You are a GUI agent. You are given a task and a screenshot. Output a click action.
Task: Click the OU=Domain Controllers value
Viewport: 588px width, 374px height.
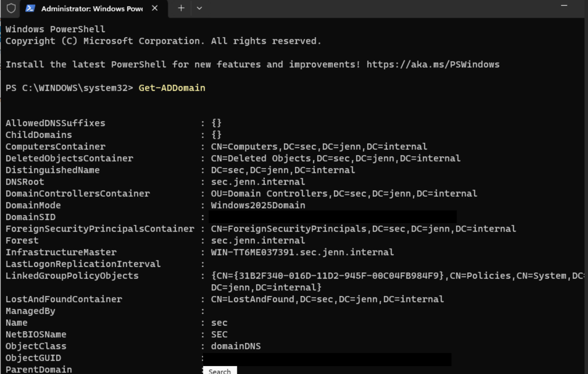click(x=344, y=194)
